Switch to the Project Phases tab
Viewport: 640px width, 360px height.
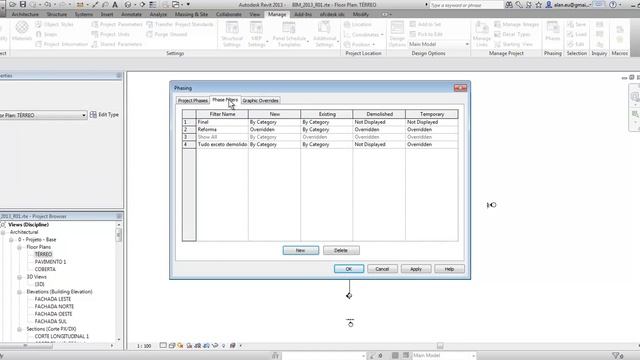pyautogui.click(x=193, y=100)
